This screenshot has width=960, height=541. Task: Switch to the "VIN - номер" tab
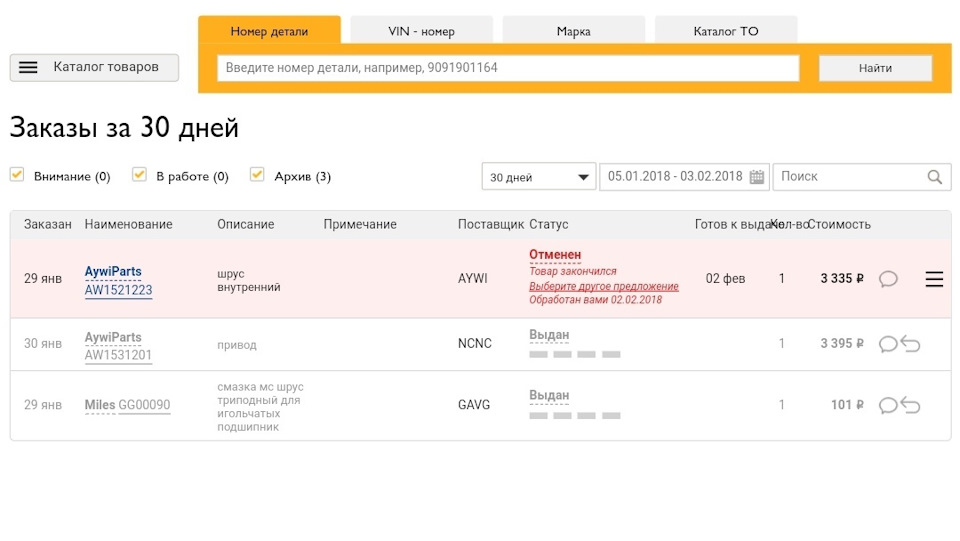pos(421,31)
